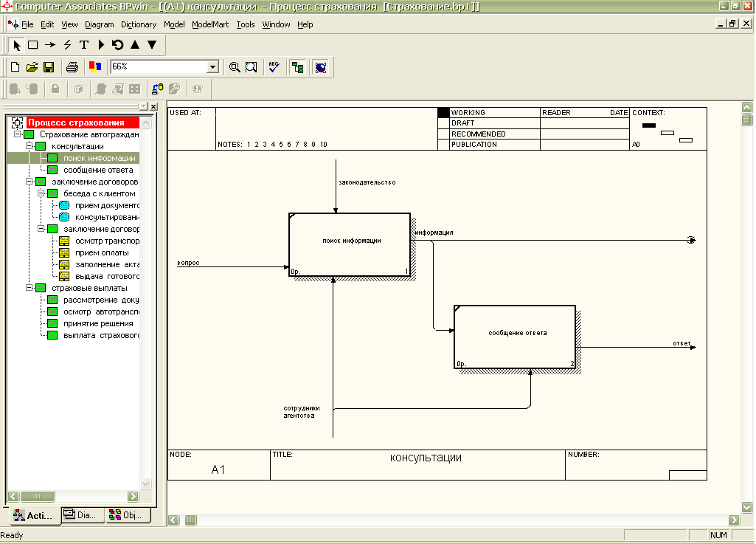Select выплата страхового tree item
756x544 pixels.
click(101, 335)
